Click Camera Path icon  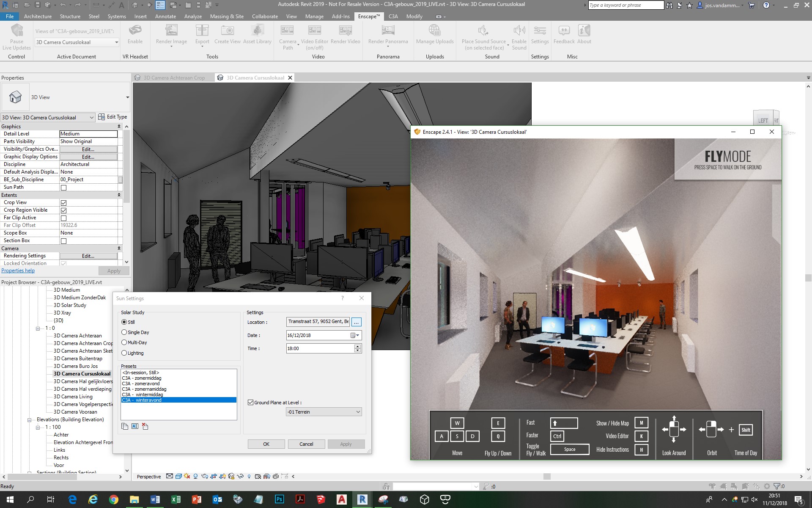coord(287,30)
